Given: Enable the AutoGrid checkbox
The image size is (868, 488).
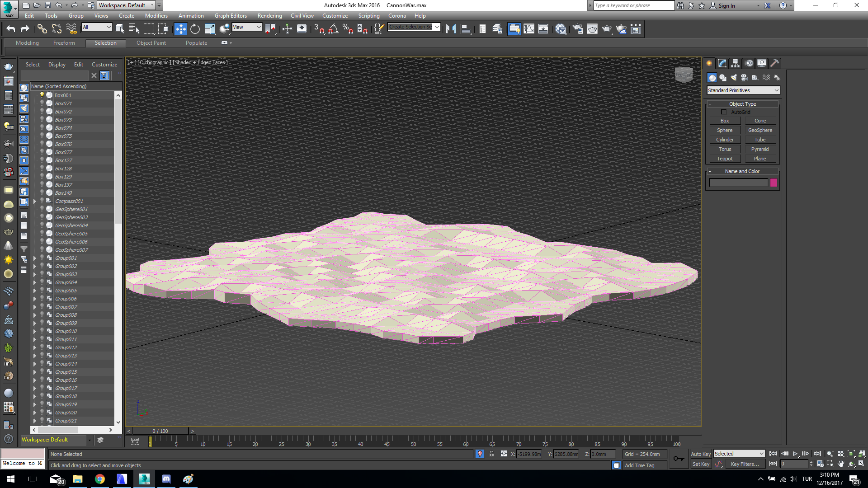Looking at the screenshot, I should tap(724, 112).
